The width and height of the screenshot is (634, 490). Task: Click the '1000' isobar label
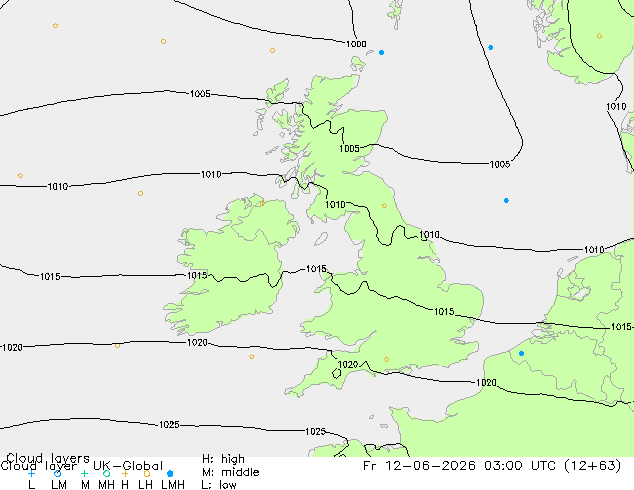click(356, 44)
